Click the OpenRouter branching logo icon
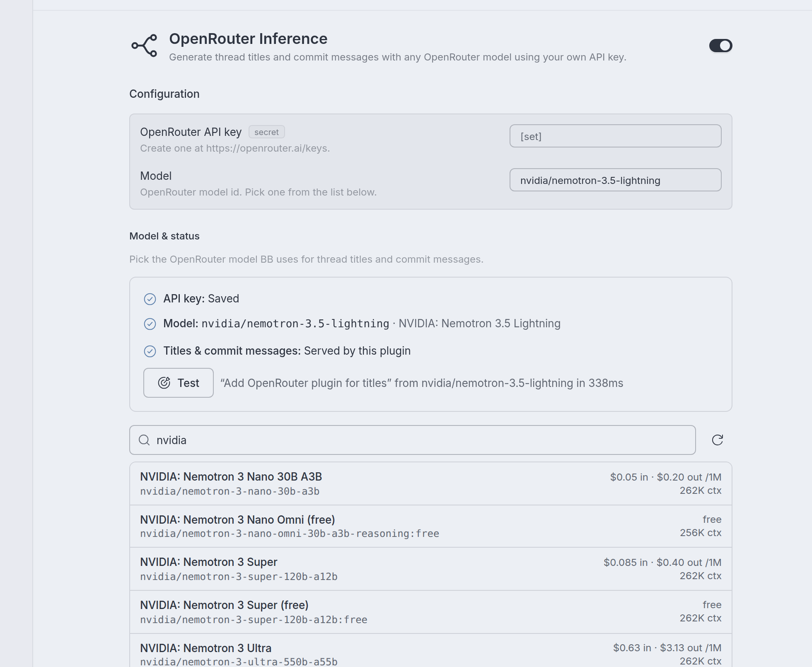This screenshot has width=812, height=667. coord(144,46)
